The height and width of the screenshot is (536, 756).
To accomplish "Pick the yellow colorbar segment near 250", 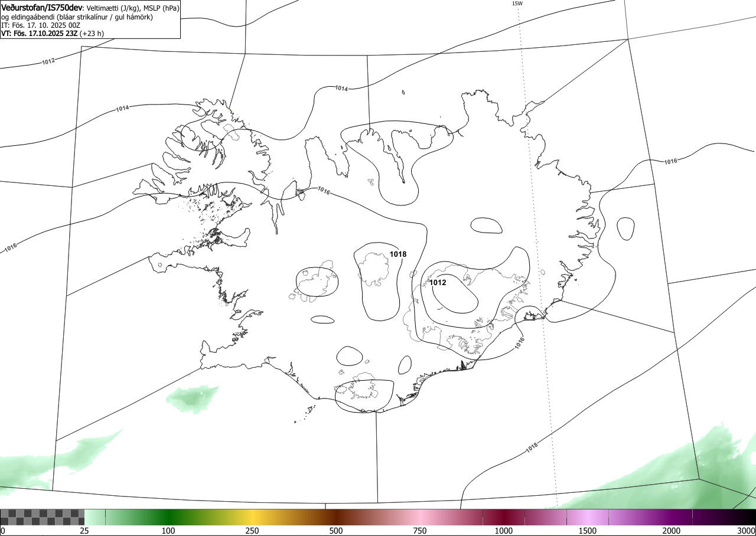I will tap(252, 517).
